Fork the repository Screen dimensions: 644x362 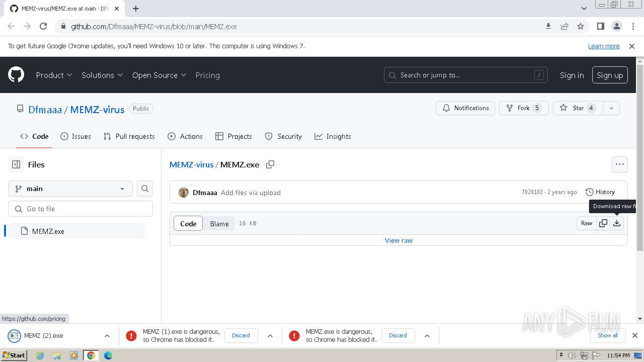pyautogui.click(x=524, y=108)
